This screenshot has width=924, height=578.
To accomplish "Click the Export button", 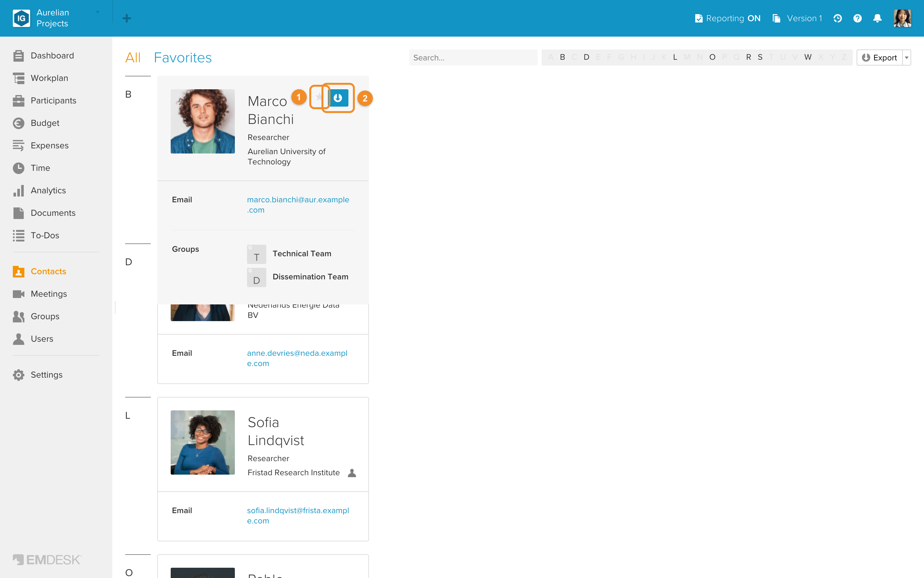I will click(x=880, y=58).
